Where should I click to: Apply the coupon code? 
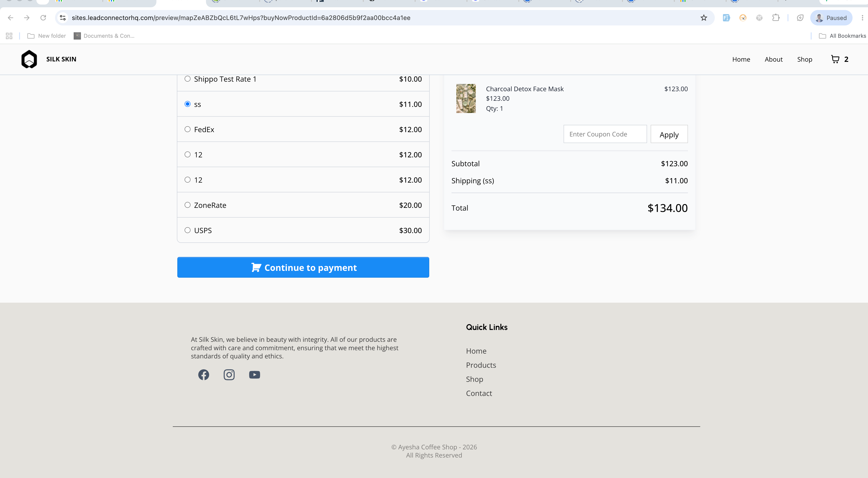coord(669,134)
